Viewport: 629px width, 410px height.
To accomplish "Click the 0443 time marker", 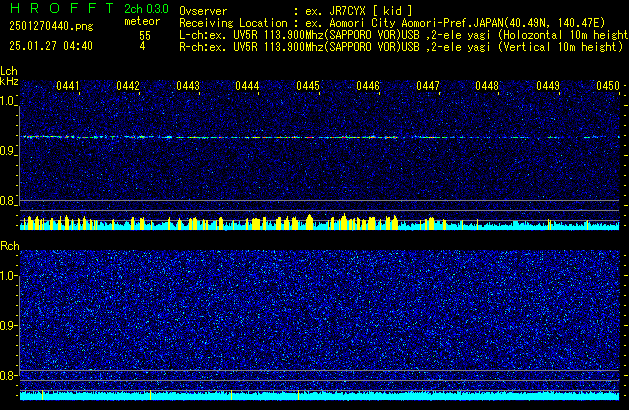I will point(188,86).
